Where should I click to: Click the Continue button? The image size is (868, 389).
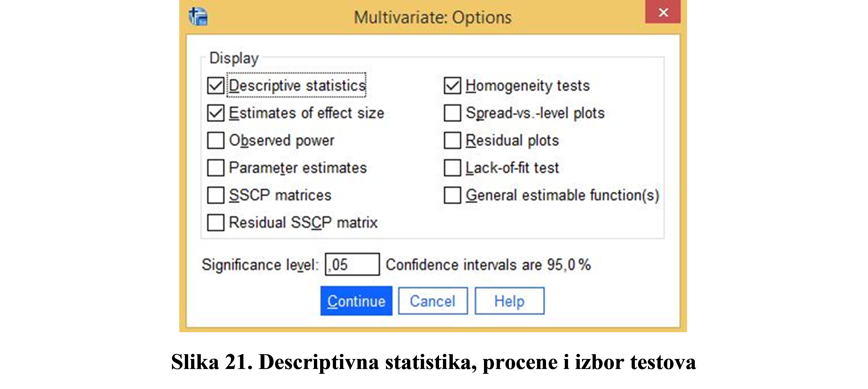[x=356, y=301]
